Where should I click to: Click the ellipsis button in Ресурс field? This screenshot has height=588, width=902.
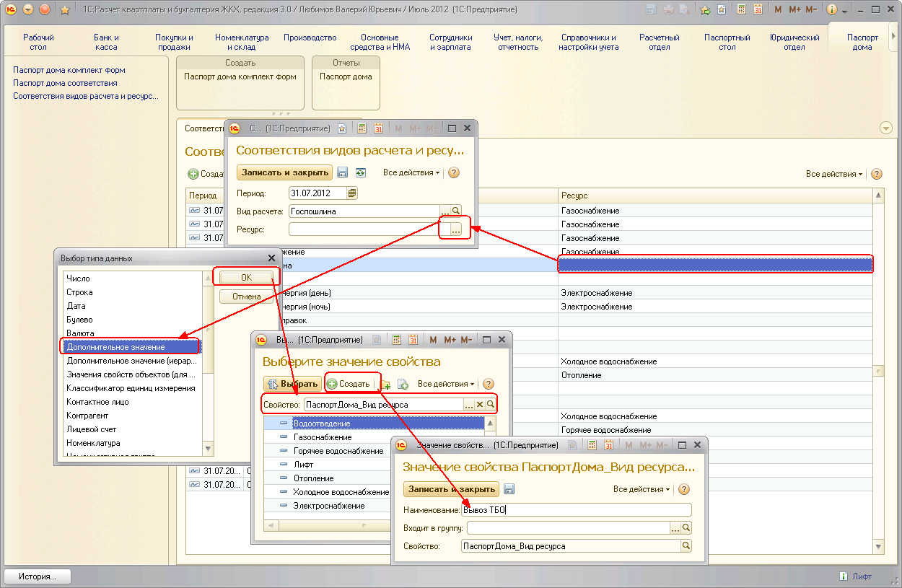coord(456,229)
